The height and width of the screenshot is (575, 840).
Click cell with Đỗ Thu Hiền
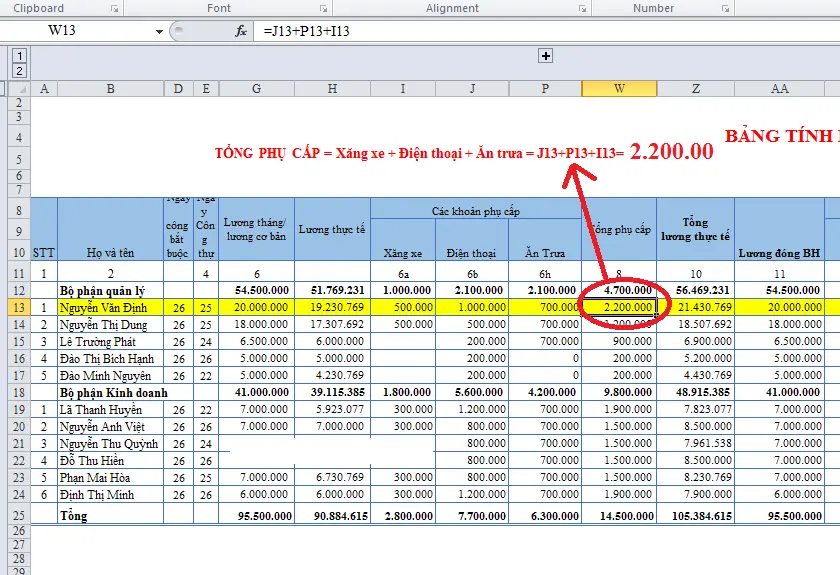pyautogui.click(x=110, y=461)
